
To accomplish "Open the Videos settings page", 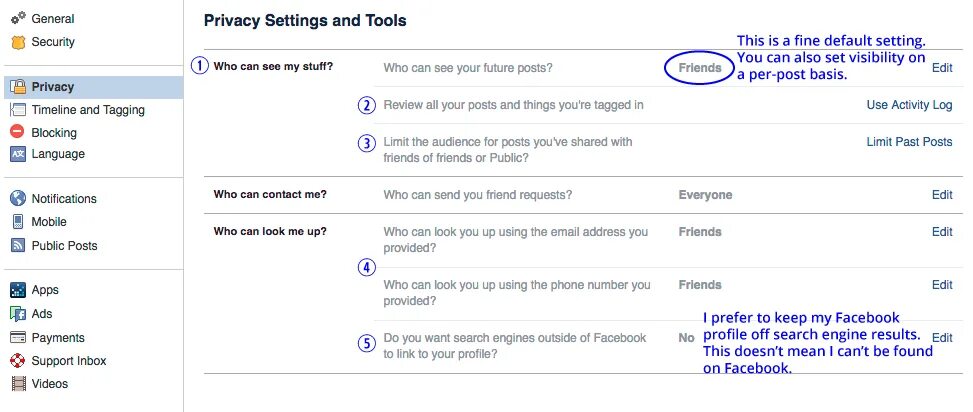I will point(50,384).
